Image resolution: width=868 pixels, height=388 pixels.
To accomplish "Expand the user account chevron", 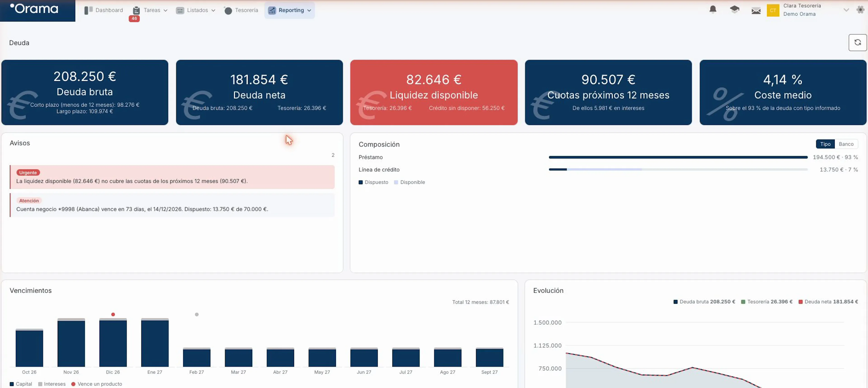I will pos(846,10).
